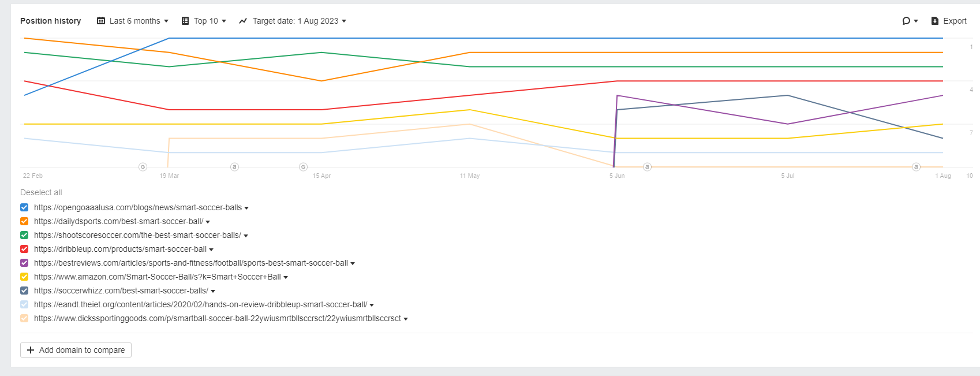Click the G update marker just before 19 Mar
Screen dimensions: 980x376
coord(143,167)
